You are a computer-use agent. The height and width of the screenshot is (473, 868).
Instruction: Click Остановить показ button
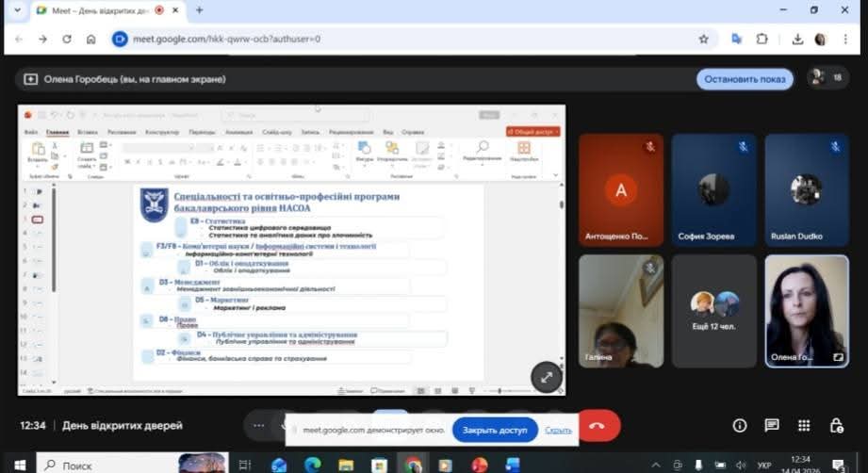click(x=745, y=79)
